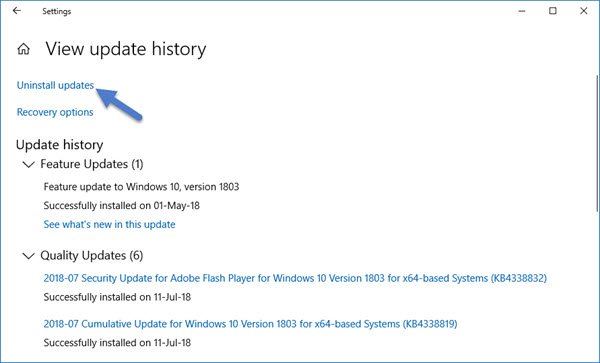This screenshot has width=600, height=363.
Task: Go back using the Settings back arrow
Action: (16, 11)
